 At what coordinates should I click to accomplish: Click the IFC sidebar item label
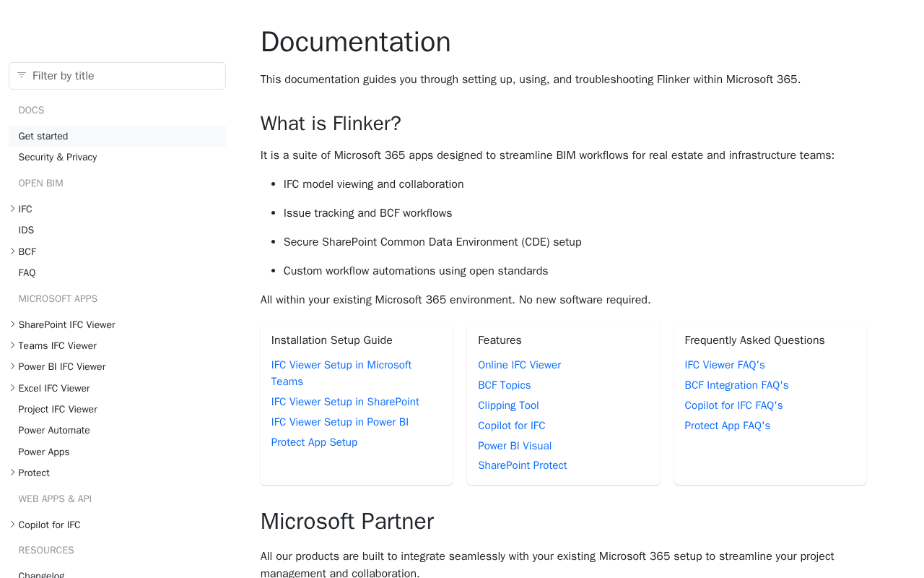(x=25, y=210)
